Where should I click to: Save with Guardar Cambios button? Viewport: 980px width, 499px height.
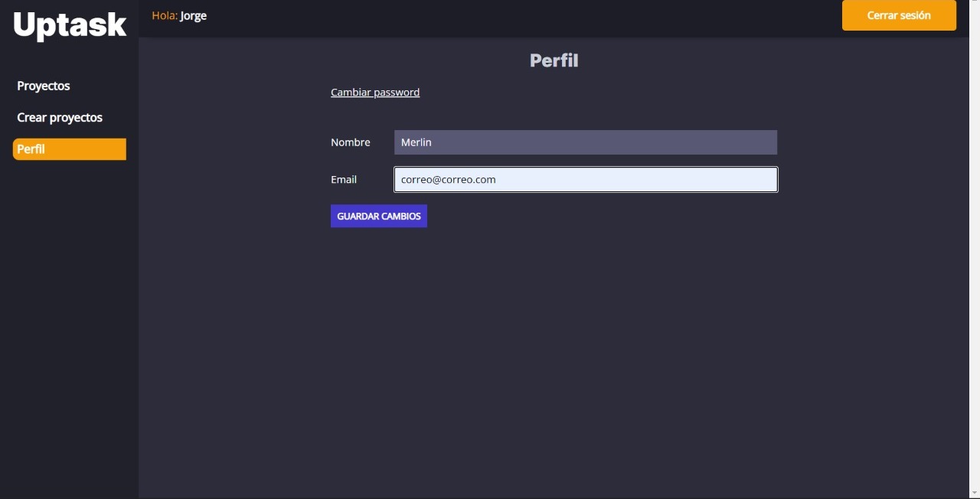point(379,216)
